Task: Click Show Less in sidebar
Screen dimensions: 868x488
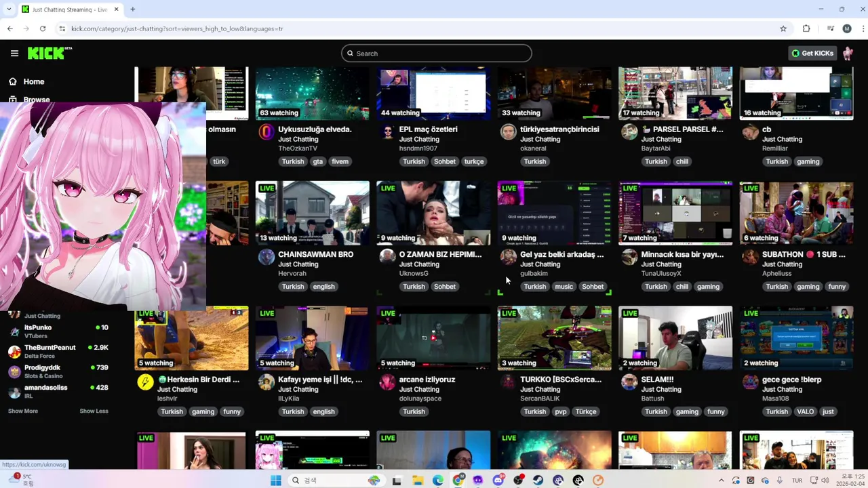Action: click(94, 411)
